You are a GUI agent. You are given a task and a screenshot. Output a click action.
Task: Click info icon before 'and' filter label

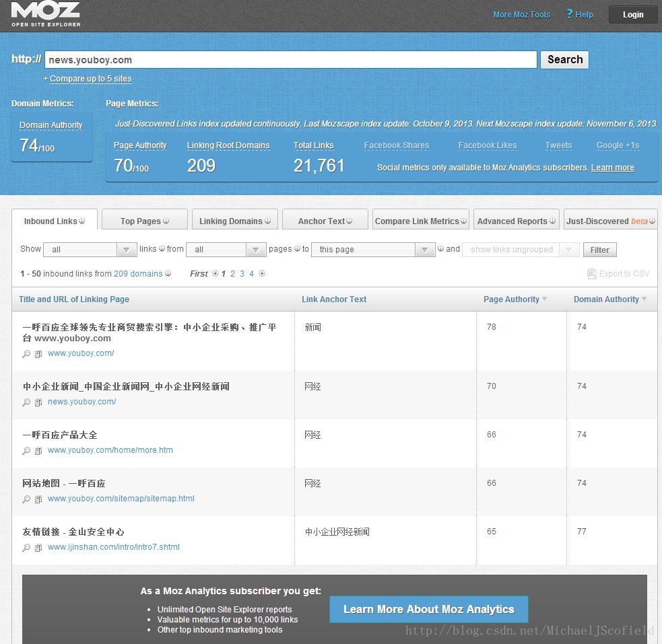440,248
